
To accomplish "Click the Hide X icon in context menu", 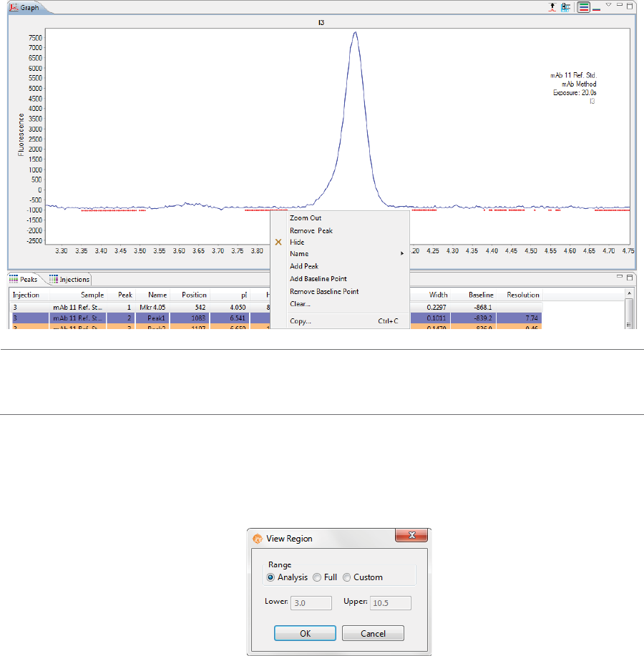I will coord(278,243).
